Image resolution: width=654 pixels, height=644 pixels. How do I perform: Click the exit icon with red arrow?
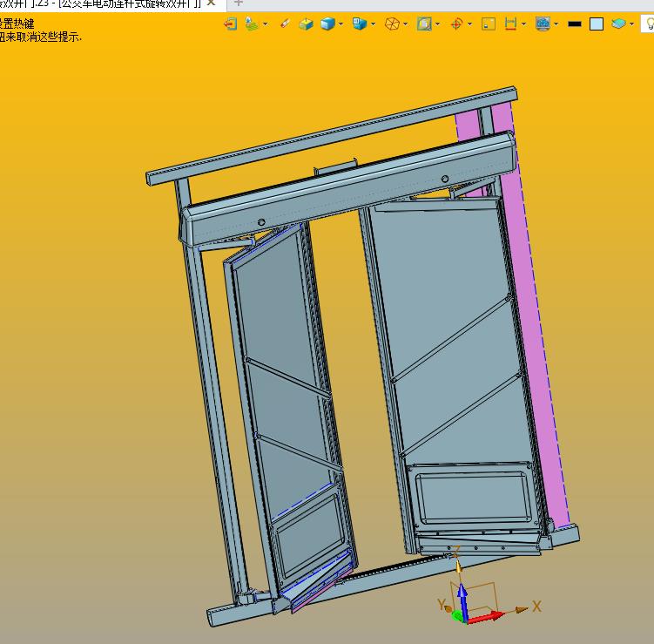(x=231, y=24)
